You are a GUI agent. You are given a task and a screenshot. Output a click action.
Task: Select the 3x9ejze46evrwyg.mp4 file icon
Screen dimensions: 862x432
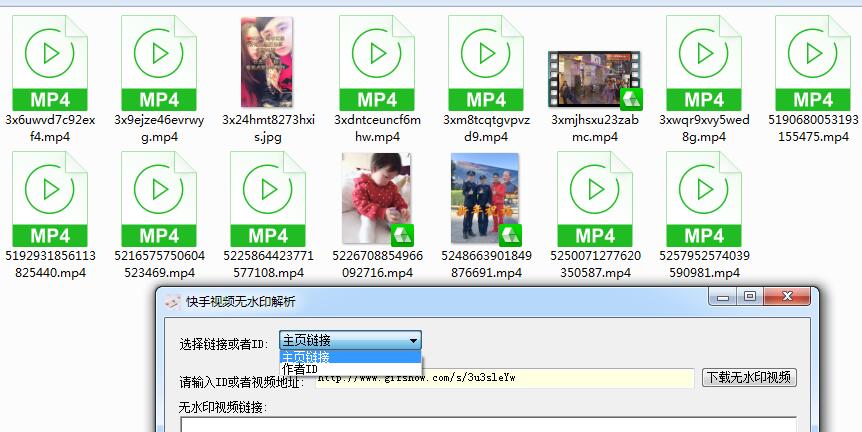click(x=159, y=62)
